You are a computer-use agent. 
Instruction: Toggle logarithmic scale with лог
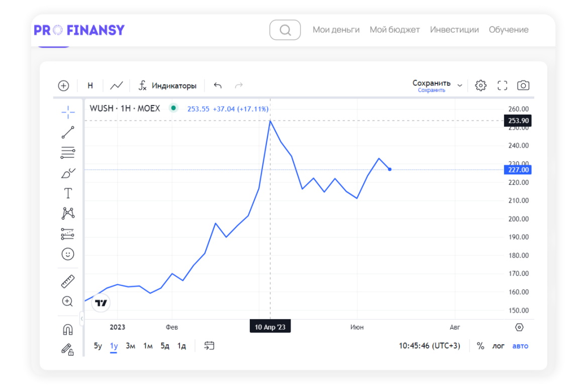[x=498, y=346]
